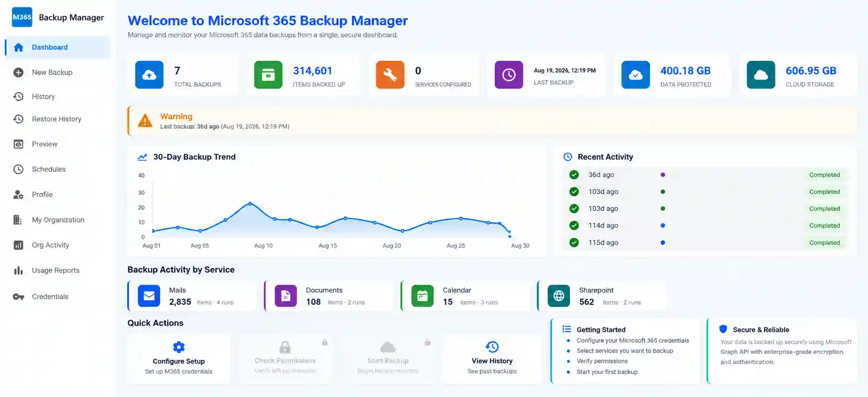Click 'Start your first backup' step
Image resolution: width=868 pixels, height=397 pixels.
[607, 372]
